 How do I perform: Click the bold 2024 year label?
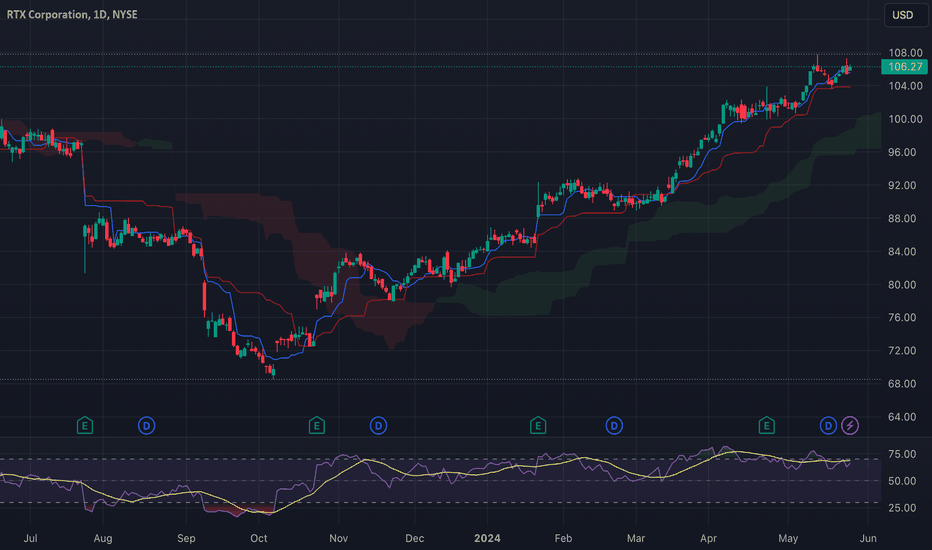tap(487, 538)
